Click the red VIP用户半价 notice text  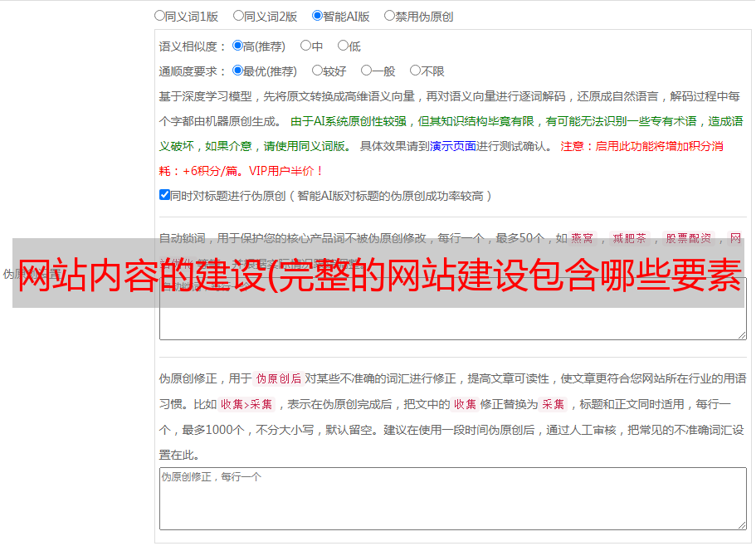point(286,171)
